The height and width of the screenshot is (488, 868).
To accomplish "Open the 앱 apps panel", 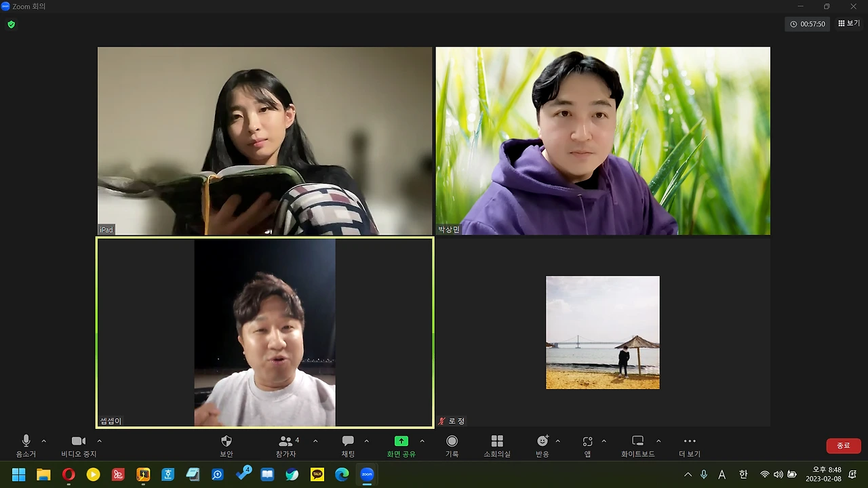I will click(x=587, y=446).
